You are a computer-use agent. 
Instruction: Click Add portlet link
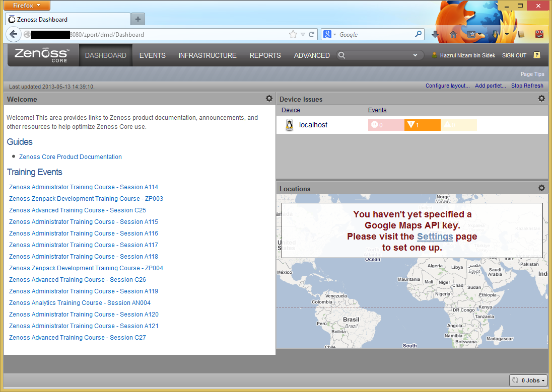click(x=491, y=86)
